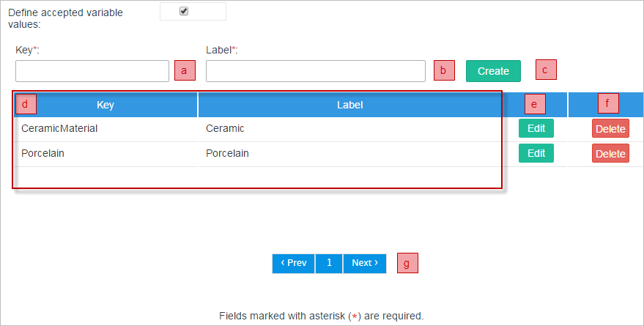Toggle the accepted variable values checkbox
Screen dimensions: 644x326
tap(184, 11)
